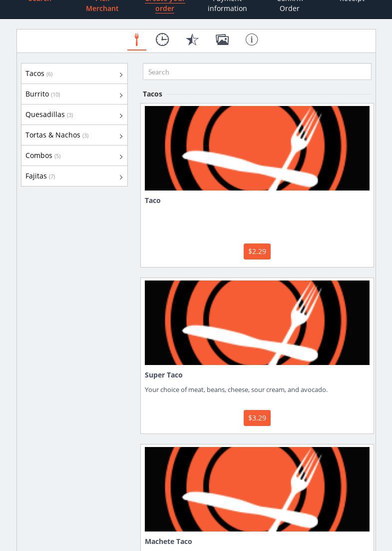Image resolution: width=392 pixels, height=551 pixels.
Task: Go to the Payment information step
Action: 227,5
